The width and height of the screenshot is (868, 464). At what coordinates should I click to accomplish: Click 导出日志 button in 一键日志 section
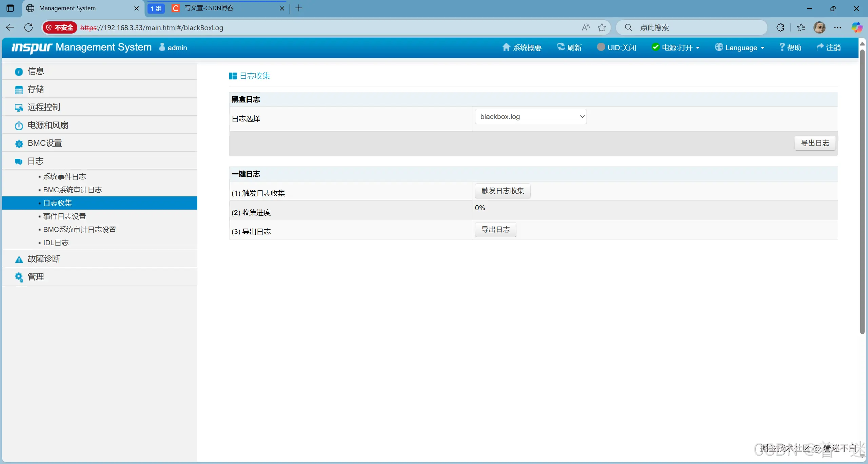pos(495,230)
